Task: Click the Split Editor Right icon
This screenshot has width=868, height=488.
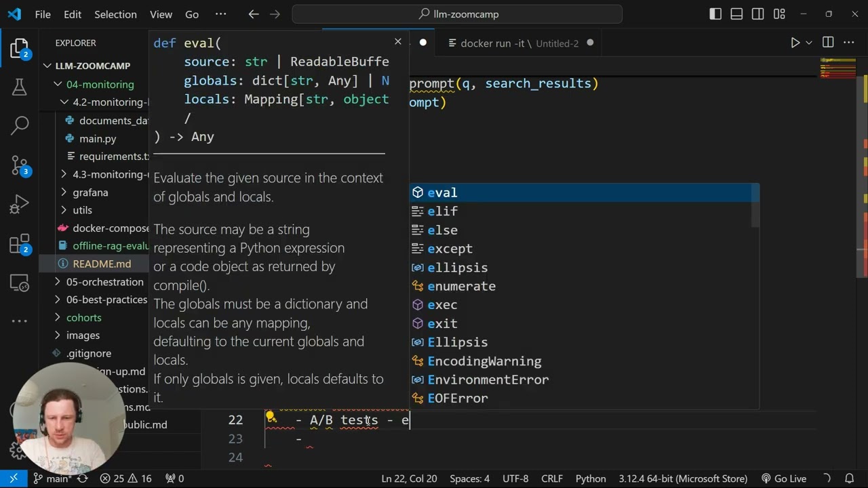Action: click(x=828, y=43)
